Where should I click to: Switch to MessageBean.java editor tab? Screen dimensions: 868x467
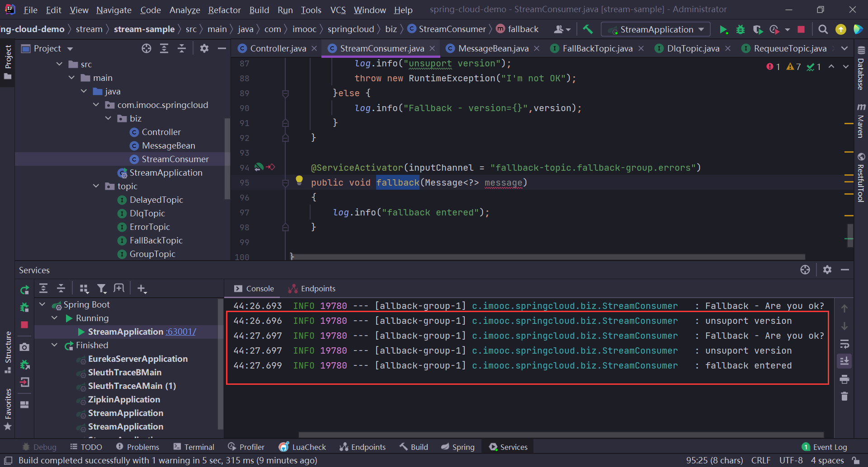[x=493, y=48]
